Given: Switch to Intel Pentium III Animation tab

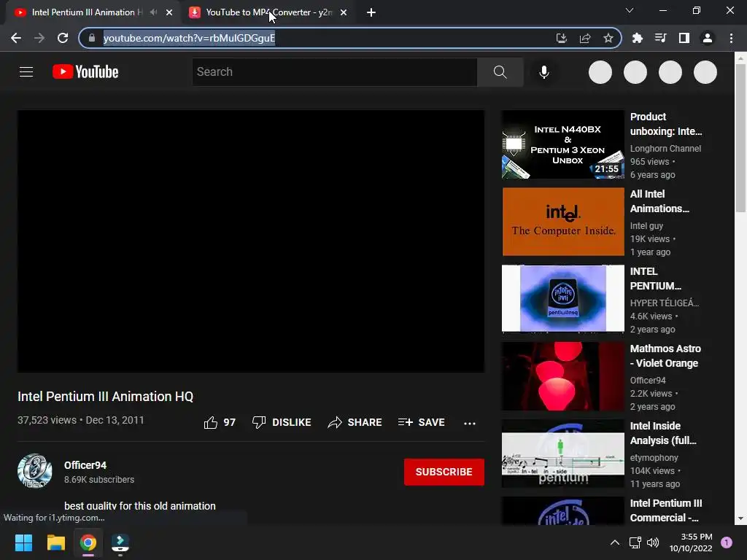Looking at the screenshot, I should pos(88,12).
